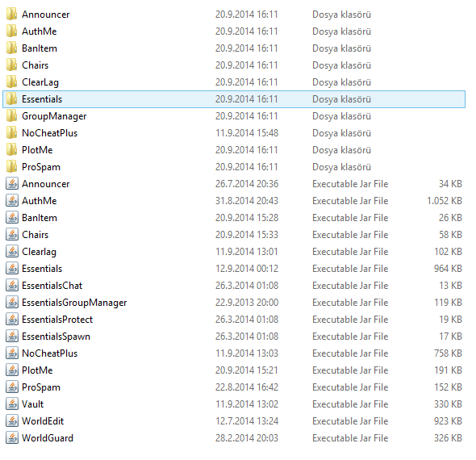This screenshot has width=476, height=460.
Task: Click the 1.052 KB size value
Action: point(445,201)
